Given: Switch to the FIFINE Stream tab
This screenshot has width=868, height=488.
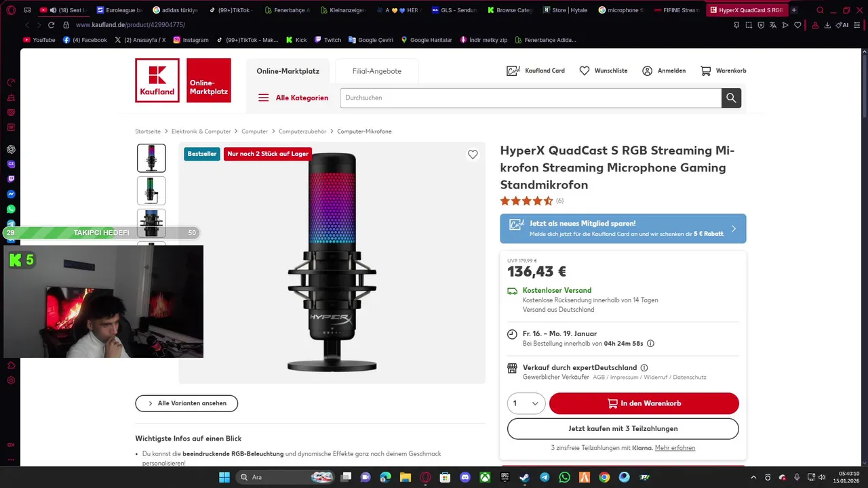Looking at the screenshot, I should click(677, 10).
